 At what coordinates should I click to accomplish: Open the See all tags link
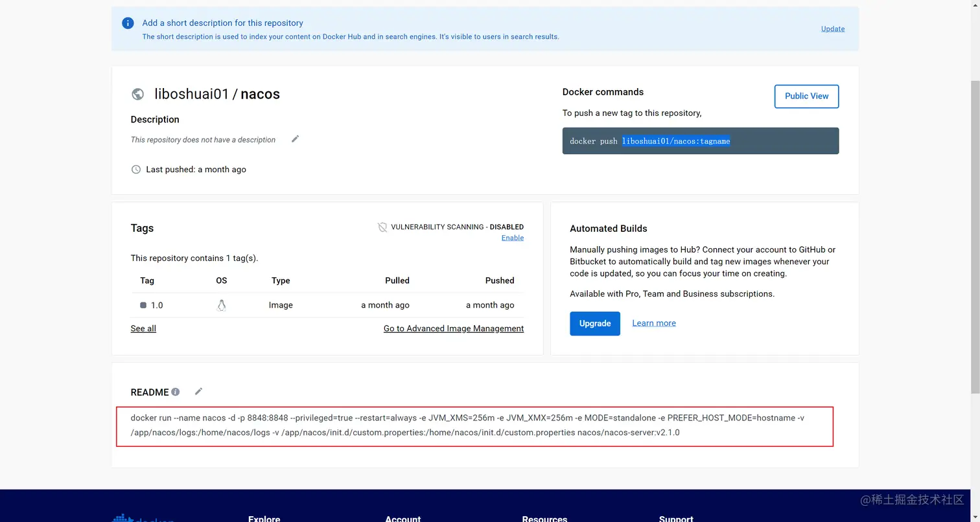coord(143,328)
